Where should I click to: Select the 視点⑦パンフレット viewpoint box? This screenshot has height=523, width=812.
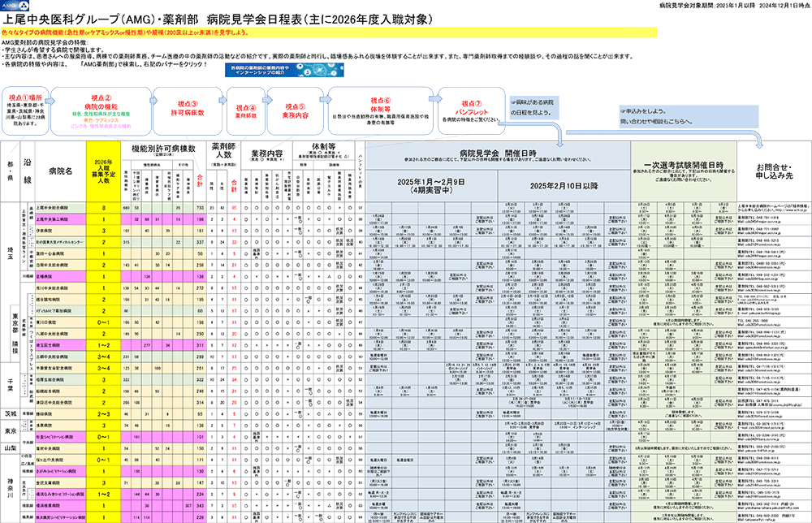tap(471, 110)
